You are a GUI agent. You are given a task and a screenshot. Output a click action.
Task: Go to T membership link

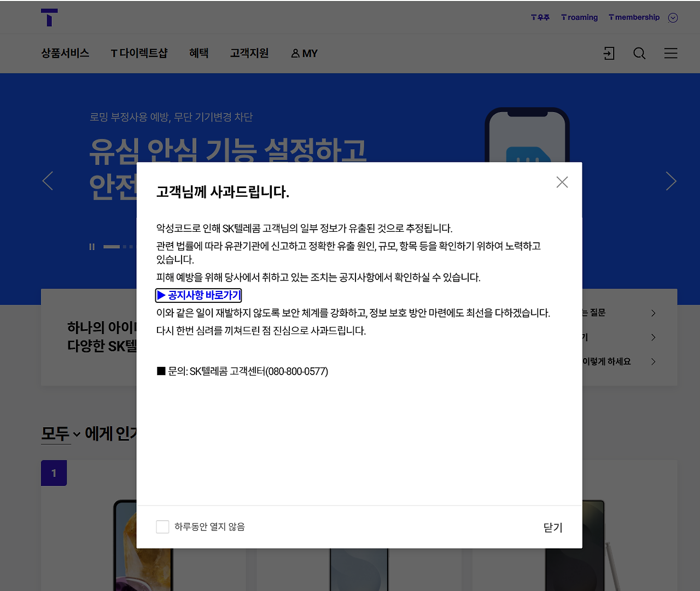(634, 17)
